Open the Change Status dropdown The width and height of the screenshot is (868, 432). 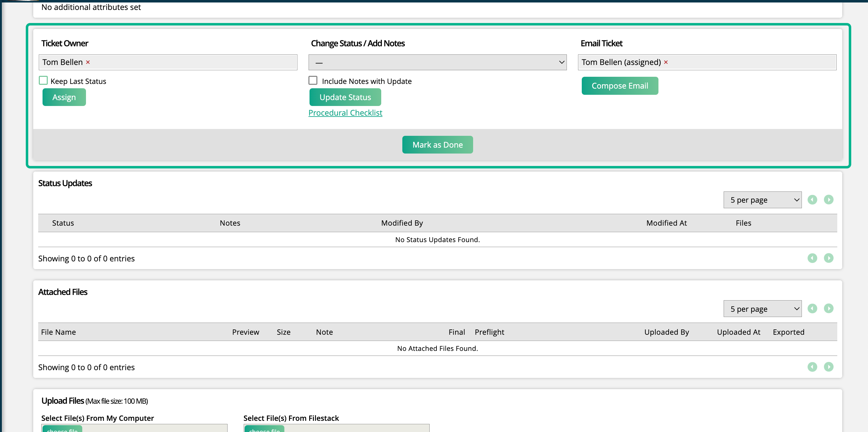coord(437,62)
